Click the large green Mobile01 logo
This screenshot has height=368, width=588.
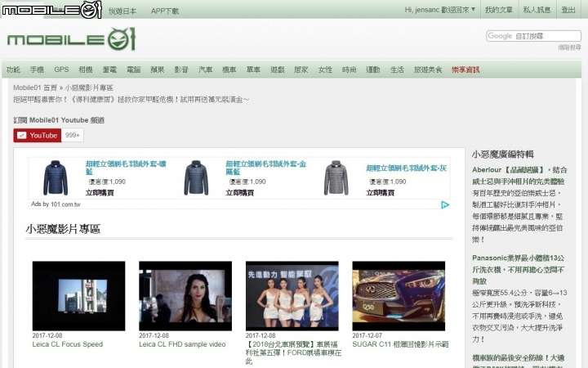click(x=71, y=39)
